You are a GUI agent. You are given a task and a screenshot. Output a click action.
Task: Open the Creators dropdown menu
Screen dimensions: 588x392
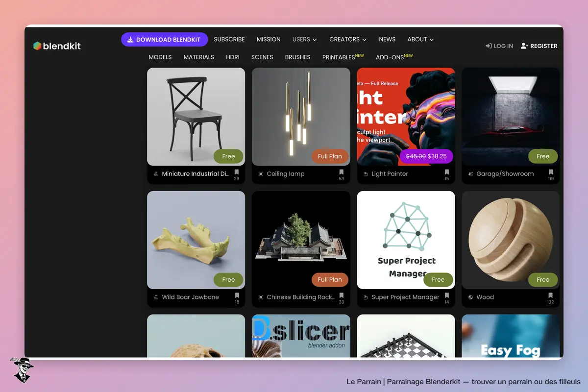click(x=348, y=39)
